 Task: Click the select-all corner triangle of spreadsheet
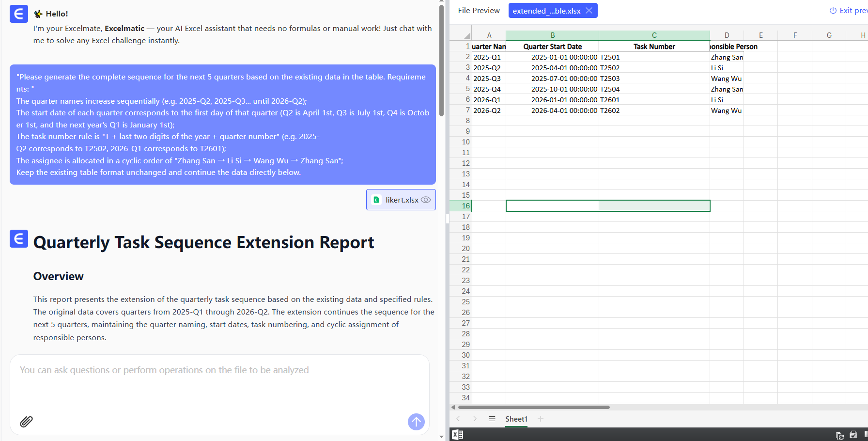click(466, 35)
